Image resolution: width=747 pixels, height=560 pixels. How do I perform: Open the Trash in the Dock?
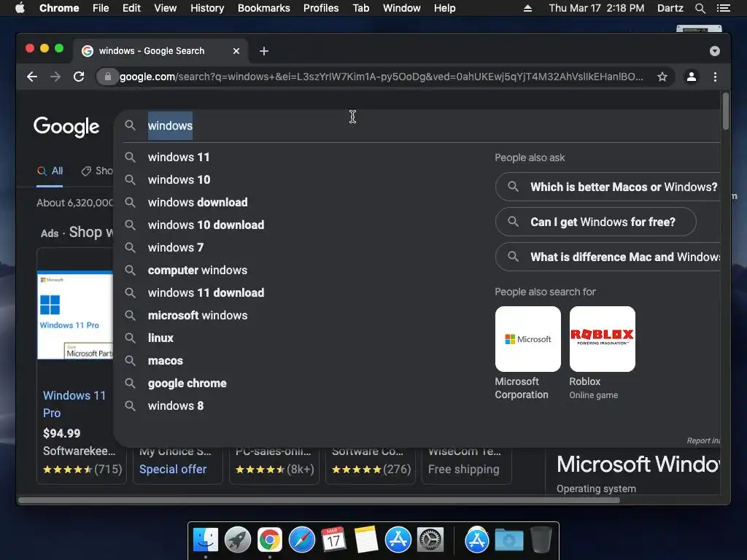[x=541, y=540]
